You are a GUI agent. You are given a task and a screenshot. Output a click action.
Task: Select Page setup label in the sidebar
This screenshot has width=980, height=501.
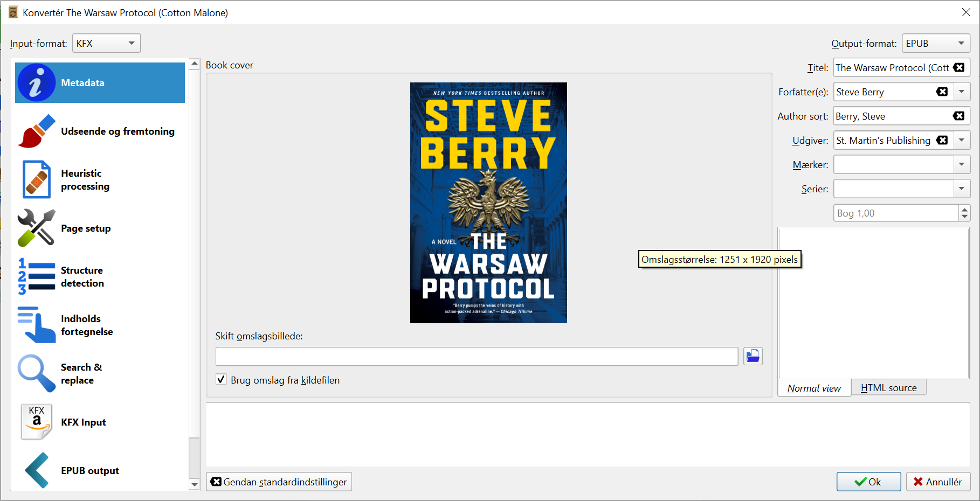coord(86,228)
